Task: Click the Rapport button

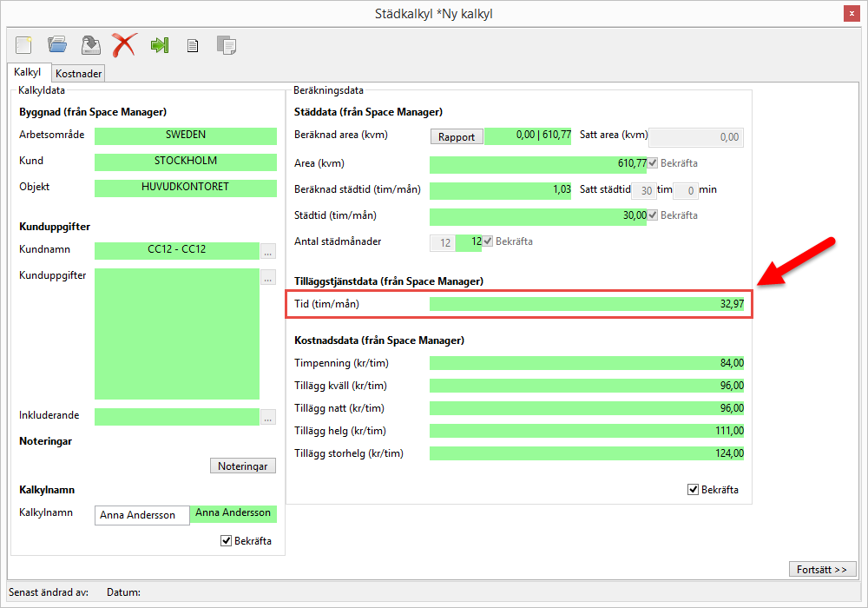Action: [x=457, y=136]
